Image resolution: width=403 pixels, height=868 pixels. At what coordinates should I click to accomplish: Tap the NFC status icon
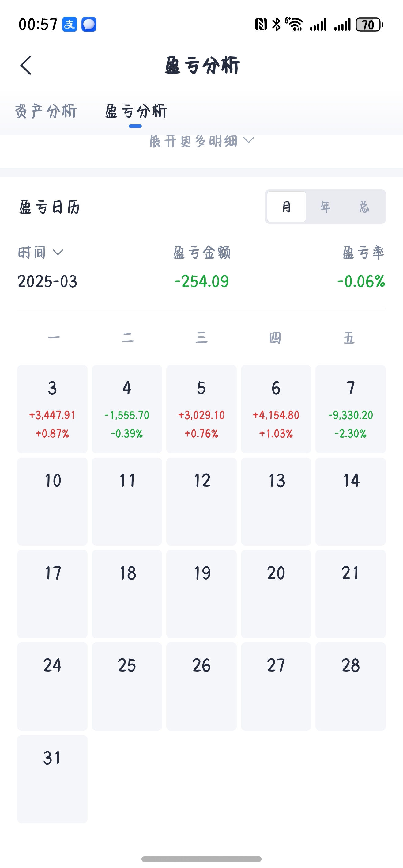261,25
